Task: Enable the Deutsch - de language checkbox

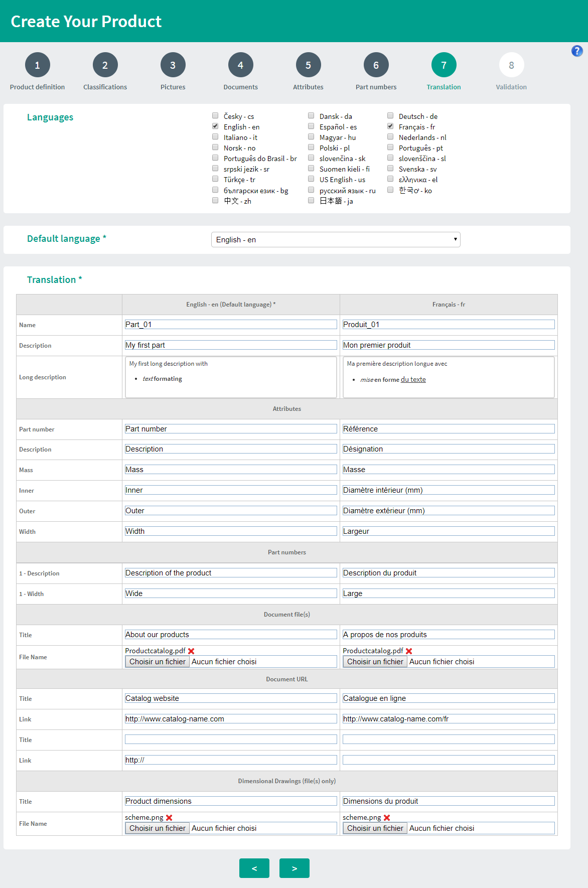Action: pyautogui.click(x=390, y=116)
